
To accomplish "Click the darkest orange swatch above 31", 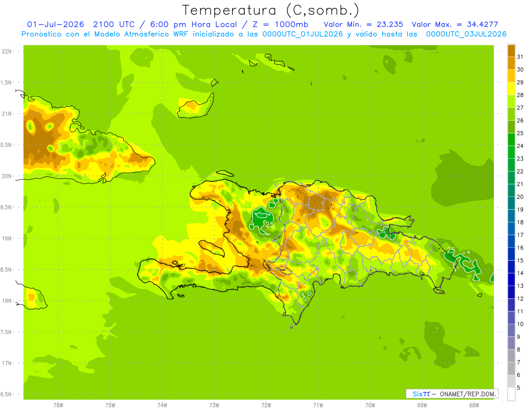I will (512, 51).
